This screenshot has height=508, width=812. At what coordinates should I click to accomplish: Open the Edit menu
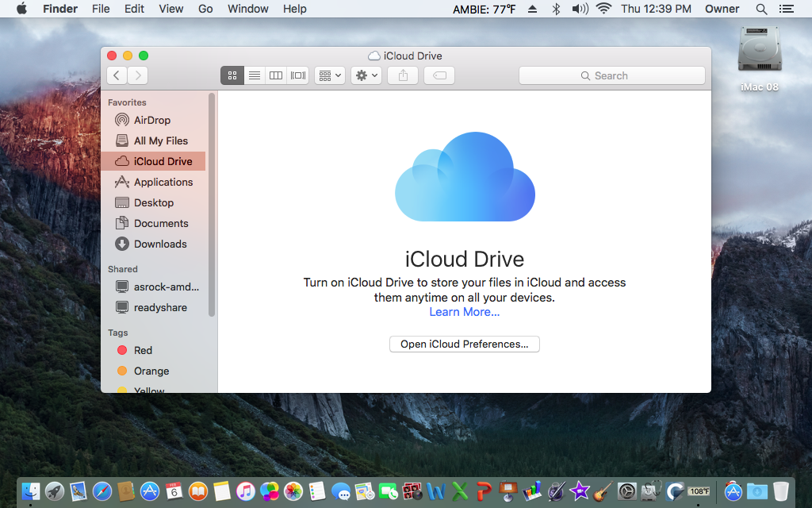(x=134, y=9)
